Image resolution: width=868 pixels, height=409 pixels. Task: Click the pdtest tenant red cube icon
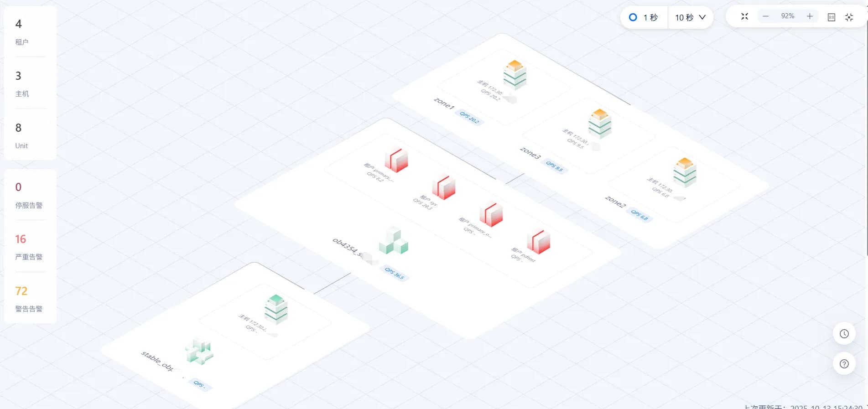click(539, 241)
